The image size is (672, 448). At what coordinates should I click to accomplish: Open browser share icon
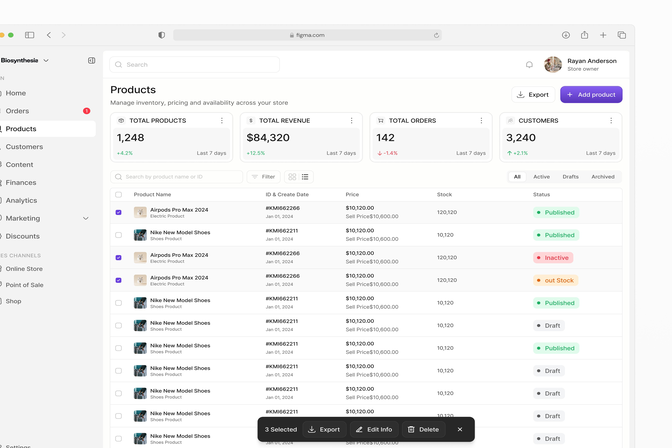[x=585, y=35]
